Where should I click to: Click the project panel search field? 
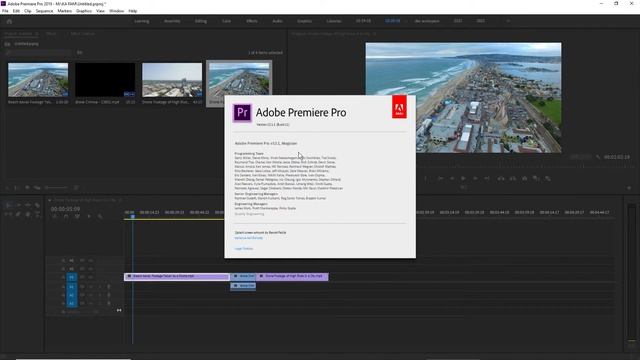(39, 53)
